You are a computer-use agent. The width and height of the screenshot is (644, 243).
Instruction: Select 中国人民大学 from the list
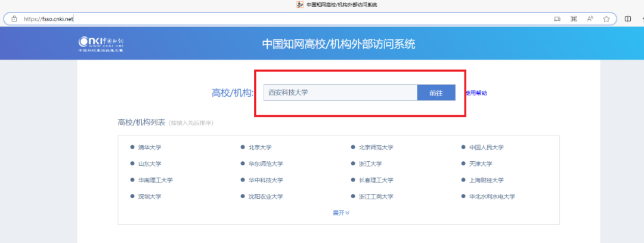[487, 147]
